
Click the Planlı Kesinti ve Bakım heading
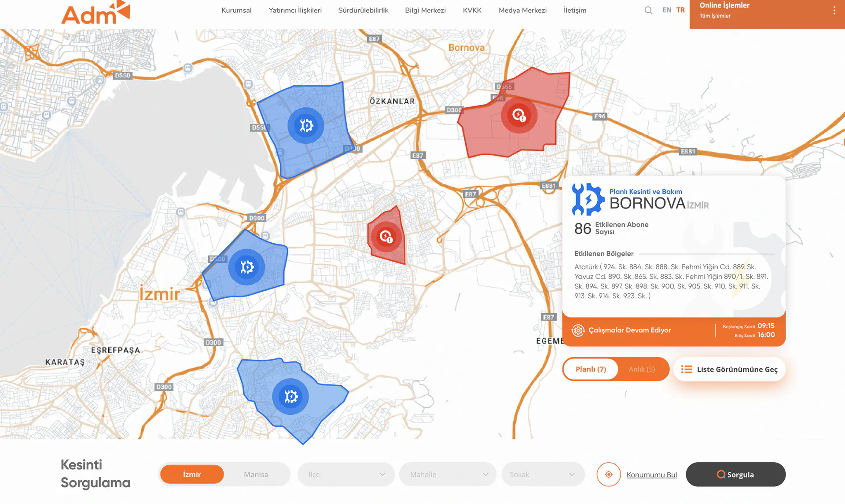tap(646, 191)
